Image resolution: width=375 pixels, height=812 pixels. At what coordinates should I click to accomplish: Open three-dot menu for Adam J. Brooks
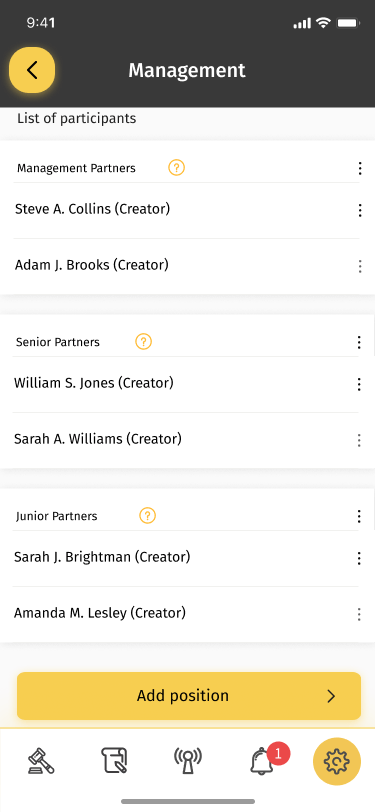359,266
